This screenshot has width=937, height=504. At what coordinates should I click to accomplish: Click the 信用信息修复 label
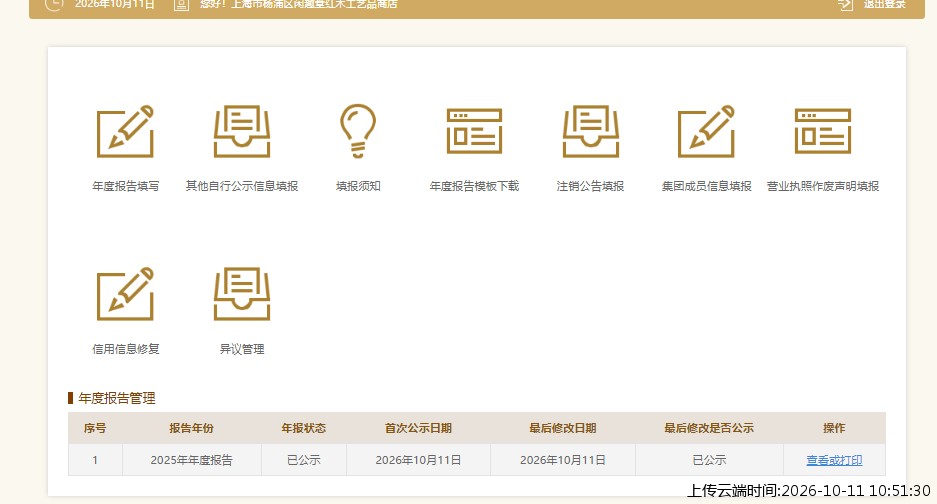point(125,349)
